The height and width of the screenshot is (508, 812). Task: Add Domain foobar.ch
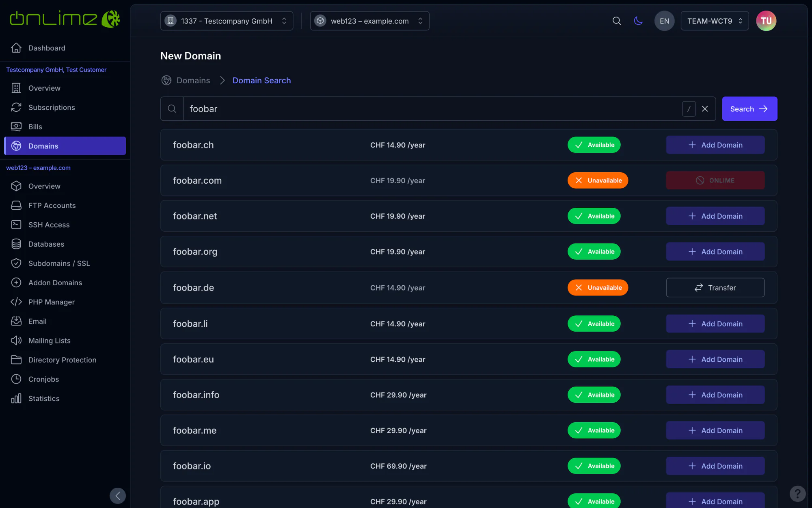[x=715, y=145]
